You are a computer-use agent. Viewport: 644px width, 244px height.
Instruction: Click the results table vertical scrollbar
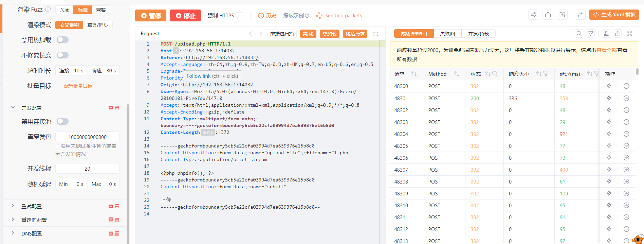(x=637, y=72)
